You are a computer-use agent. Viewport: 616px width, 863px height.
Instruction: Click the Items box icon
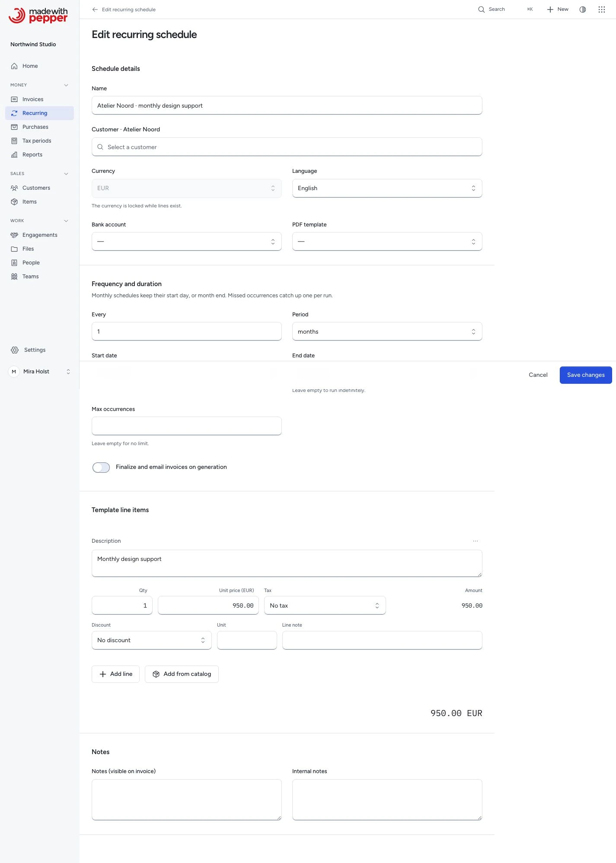[14, 202]
